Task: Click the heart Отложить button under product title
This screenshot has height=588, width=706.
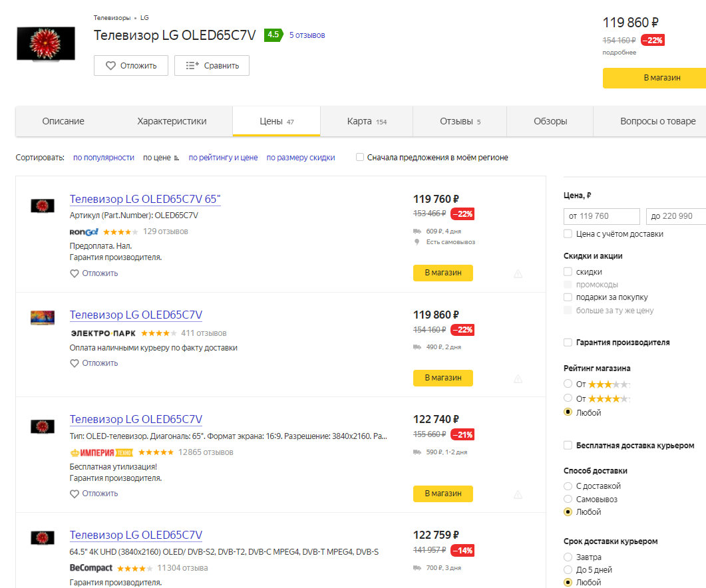Action: point(131,65)
